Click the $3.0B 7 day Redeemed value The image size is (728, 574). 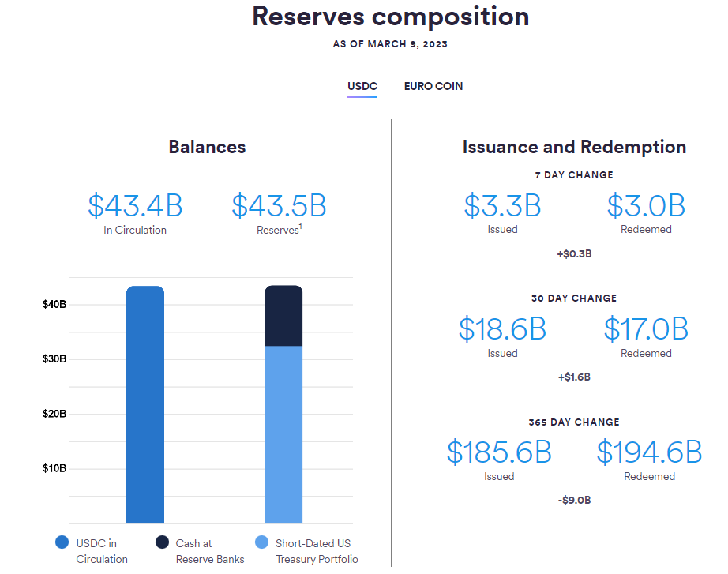pyautogui.click(x=646, y=206)
